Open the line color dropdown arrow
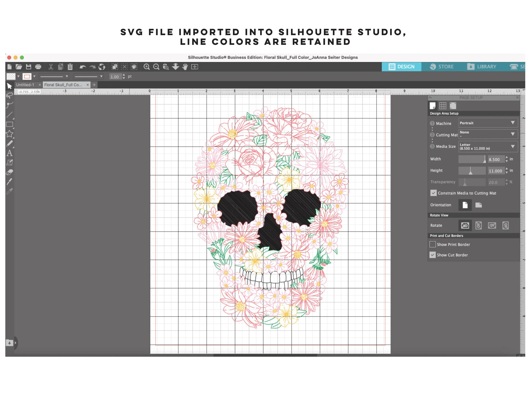The width and height of the screenshot is (532, 411). tap(34, 76)
